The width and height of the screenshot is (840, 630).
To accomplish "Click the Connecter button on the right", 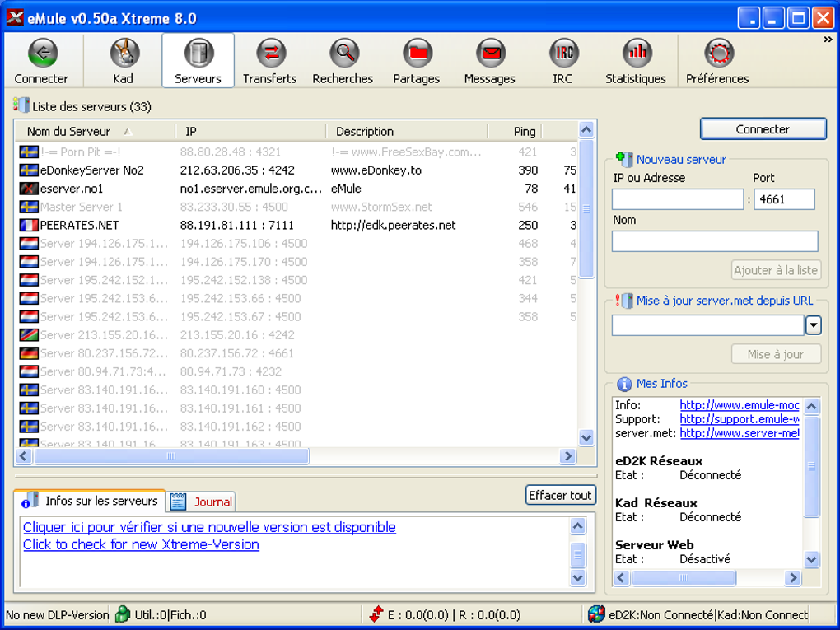I will click(763, 129).
